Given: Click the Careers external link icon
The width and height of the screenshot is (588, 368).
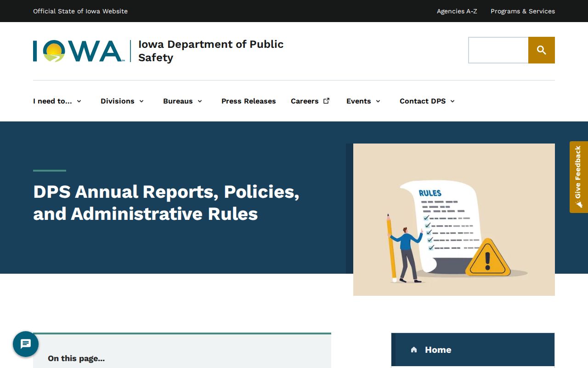Looking at the screenshot, I should (327, 101).
